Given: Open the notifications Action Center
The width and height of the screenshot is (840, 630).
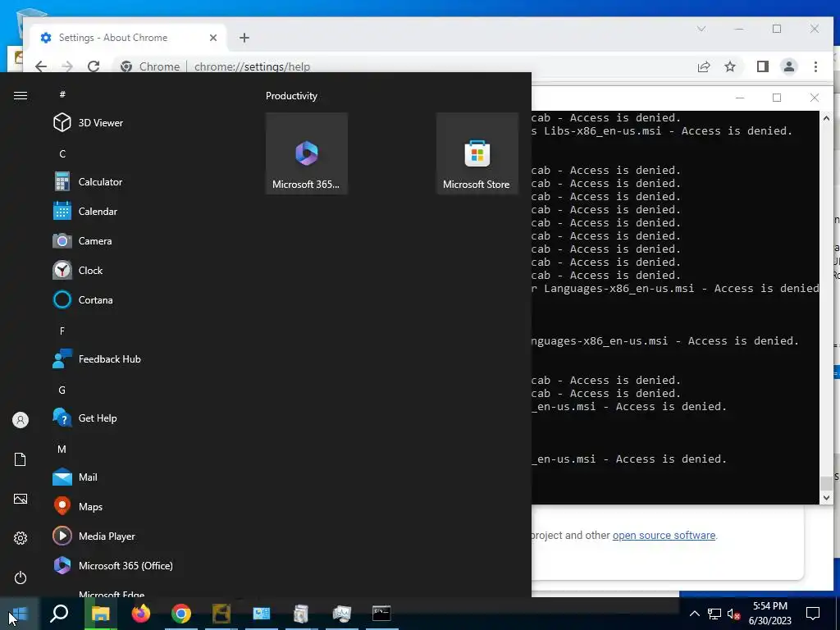Looking at the screenshot, I should tap(813, 614).
